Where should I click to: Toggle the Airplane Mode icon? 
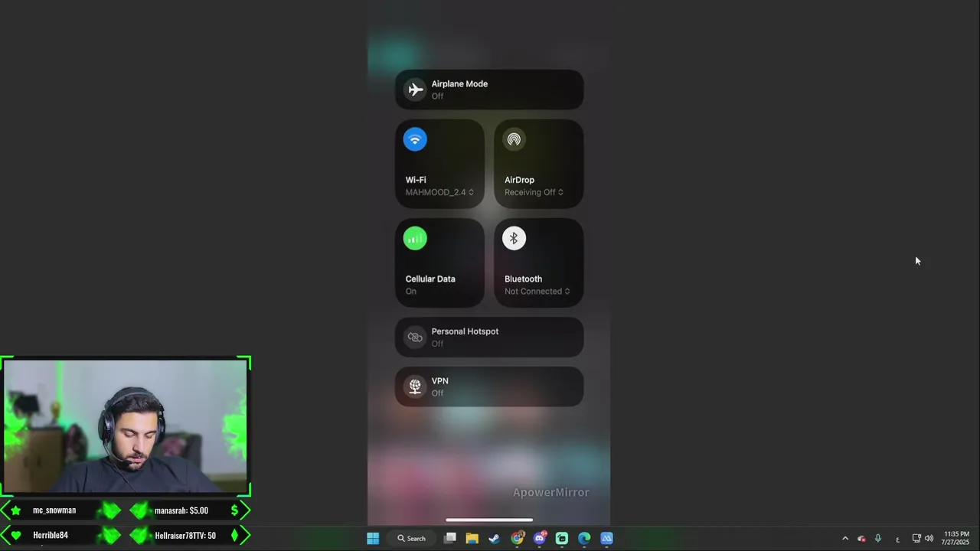tap(416, 90)
